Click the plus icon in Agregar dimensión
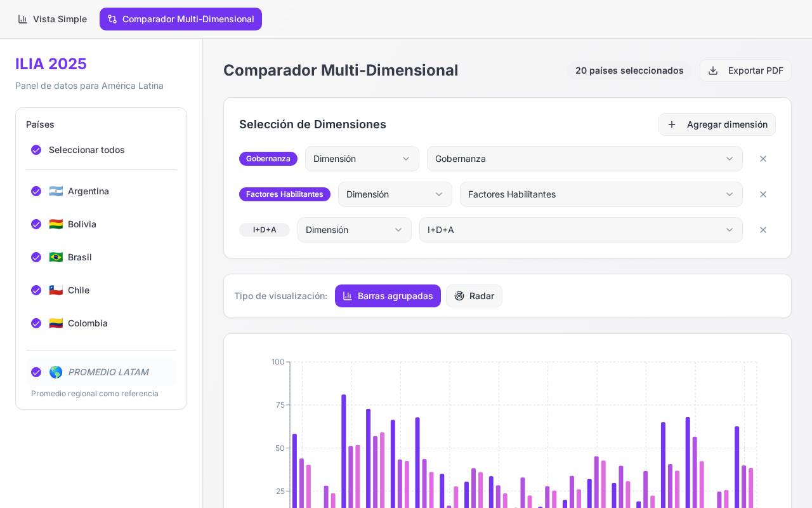This screenshot has height=508, width=812. coord(672,124)
